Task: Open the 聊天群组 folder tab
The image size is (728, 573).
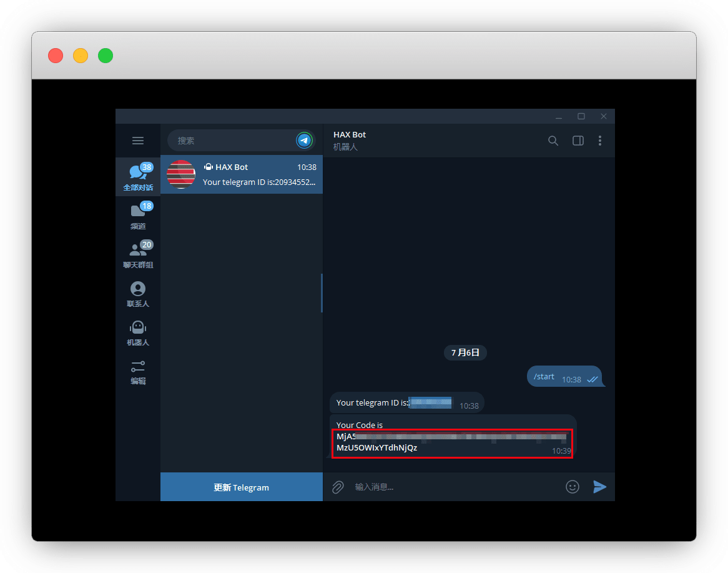Action: (x=138, y=254)
